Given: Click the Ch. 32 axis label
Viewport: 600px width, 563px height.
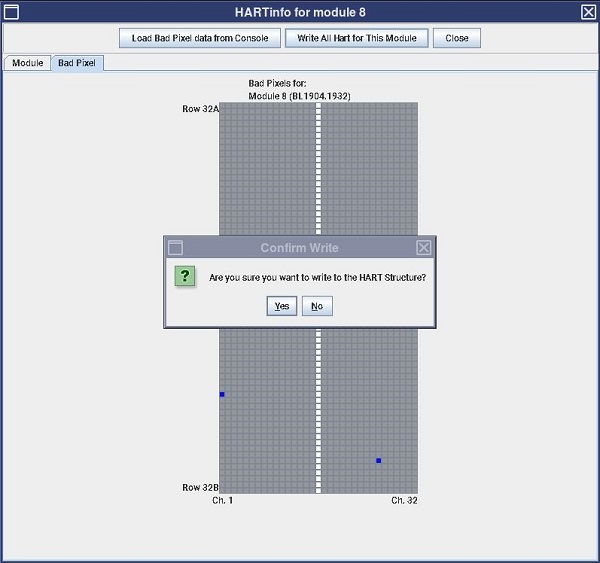Looking at the screenshot, I should (404, 500).
